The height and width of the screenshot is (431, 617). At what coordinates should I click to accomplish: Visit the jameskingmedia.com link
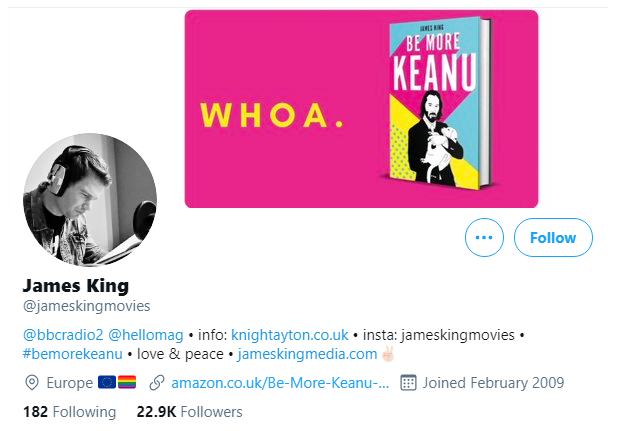(x=298, y=353)
